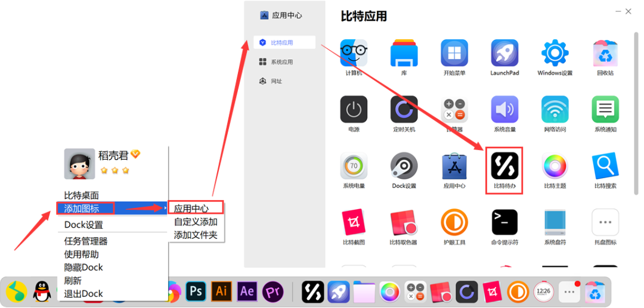Choose 自定义添加 in the submenu
The image size is (644, 308).
tap(196, 222)
